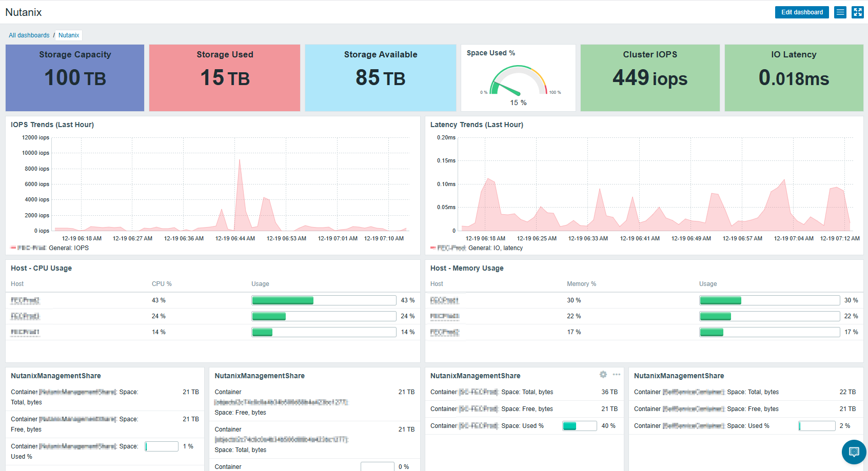Image resolution: width=868 pixels, height=471 pixels.
Task: Click the CPU % column header
Action: click(x=162, y=284)
